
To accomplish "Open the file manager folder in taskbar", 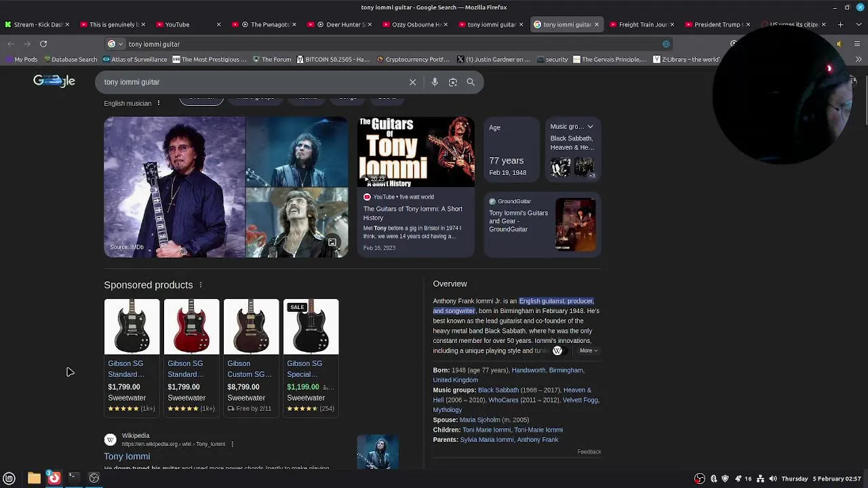I will click(x=34, y=478).
